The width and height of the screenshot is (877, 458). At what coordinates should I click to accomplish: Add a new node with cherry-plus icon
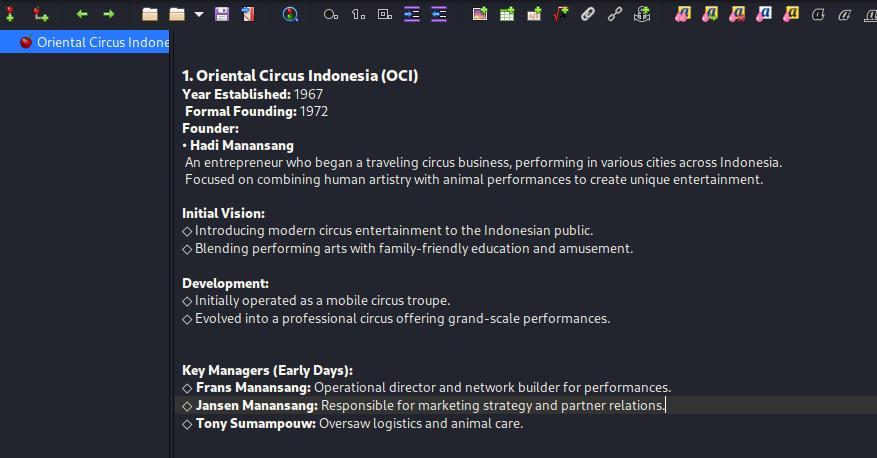pyautogui.click(x=10, y=14)
